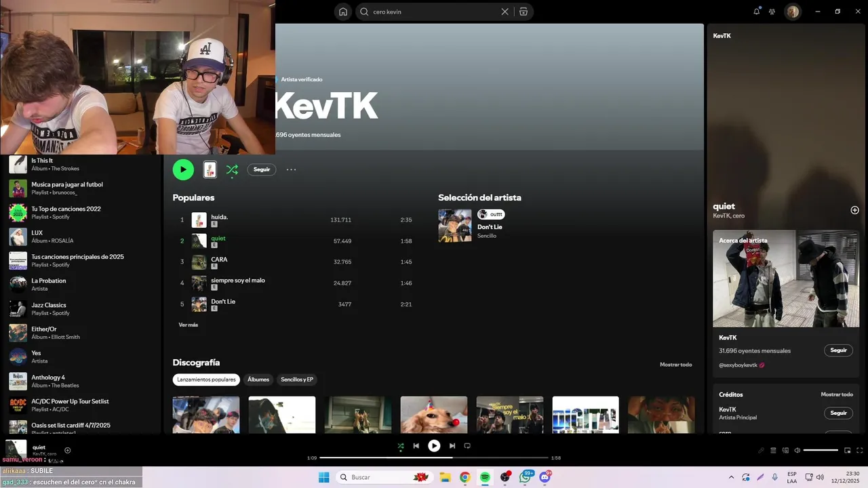The height and width of the screenshot is (488, 868).
Task: Toggle shuffle in the bottom player controls
Action: tap(400, 446)
